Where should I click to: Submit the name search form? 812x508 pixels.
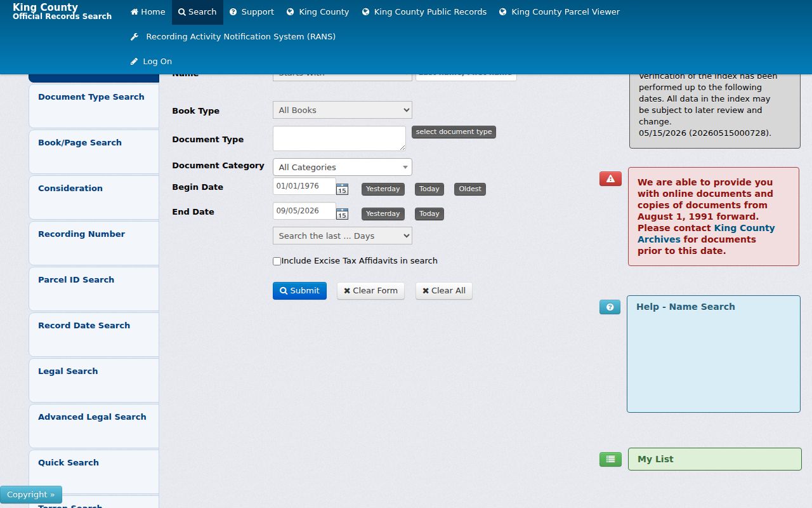(299, 291)
